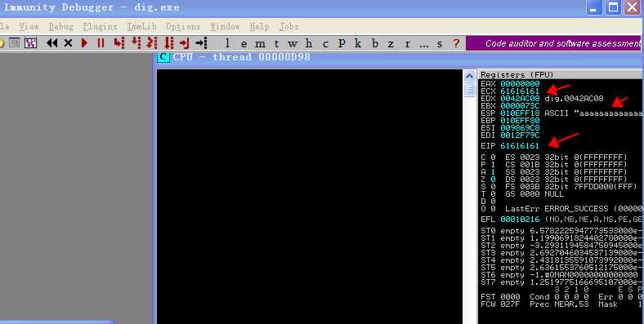Click the Step into toolbar icon
This screenshot has width=644, height=324.
pos(119,42)
